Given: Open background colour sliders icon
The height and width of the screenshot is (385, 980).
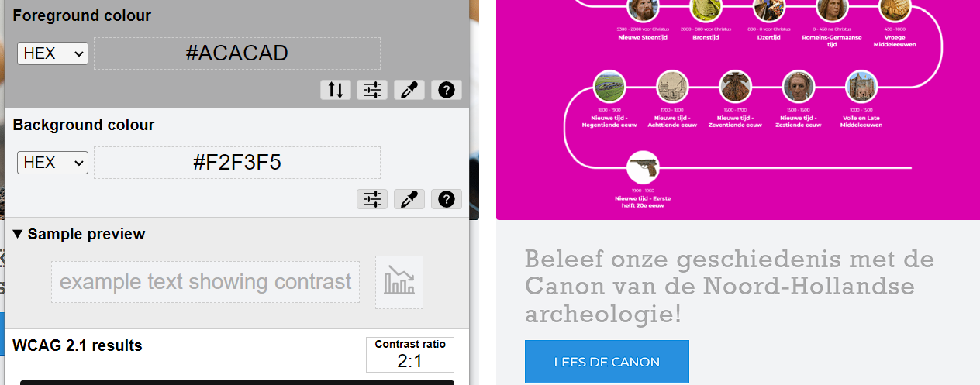Looking at the screenshot, I should coord(372,199).
